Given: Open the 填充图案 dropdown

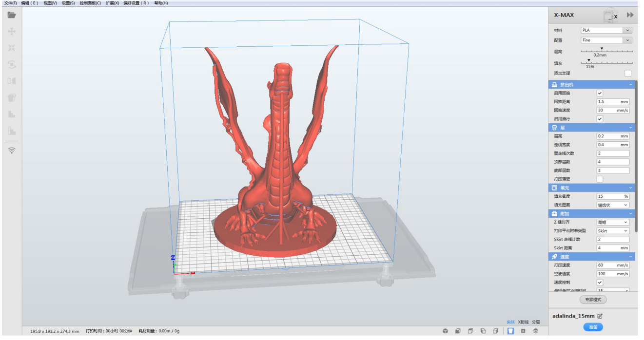Looking at the screenshot, I should coord(613,205).
